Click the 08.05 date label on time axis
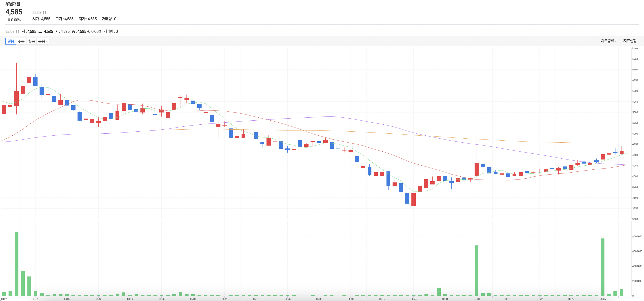 602,299
